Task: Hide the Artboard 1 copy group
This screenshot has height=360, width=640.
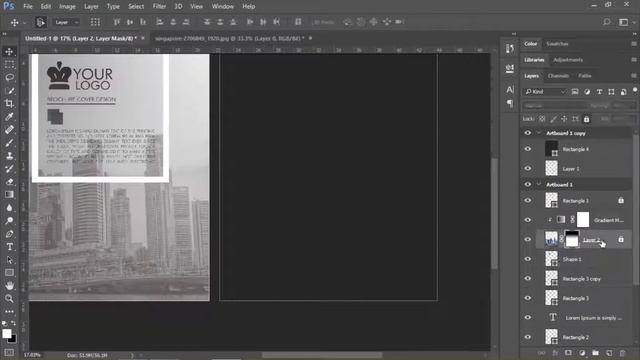Action: tap(528, 133)
